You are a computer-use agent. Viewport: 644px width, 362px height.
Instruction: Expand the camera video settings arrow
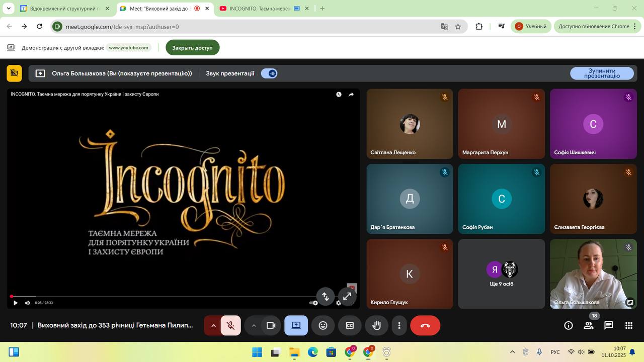click(254, 325)
